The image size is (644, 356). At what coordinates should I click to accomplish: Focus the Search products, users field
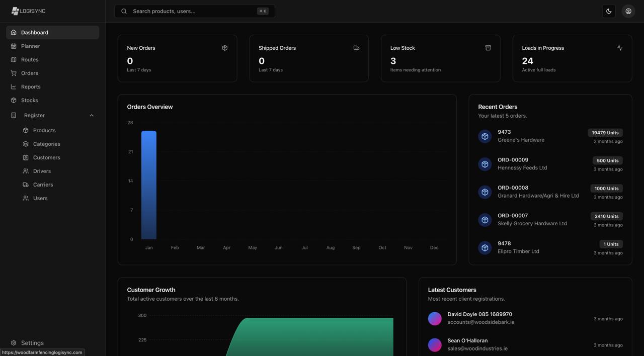tap(195, 11)
